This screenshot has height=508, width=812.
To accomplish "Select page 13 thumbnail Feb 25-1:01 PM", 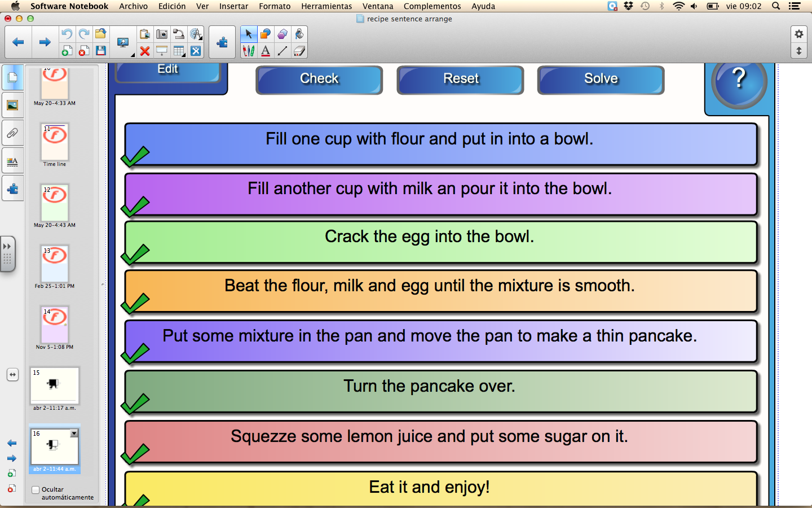I will [x=55, y=264].
